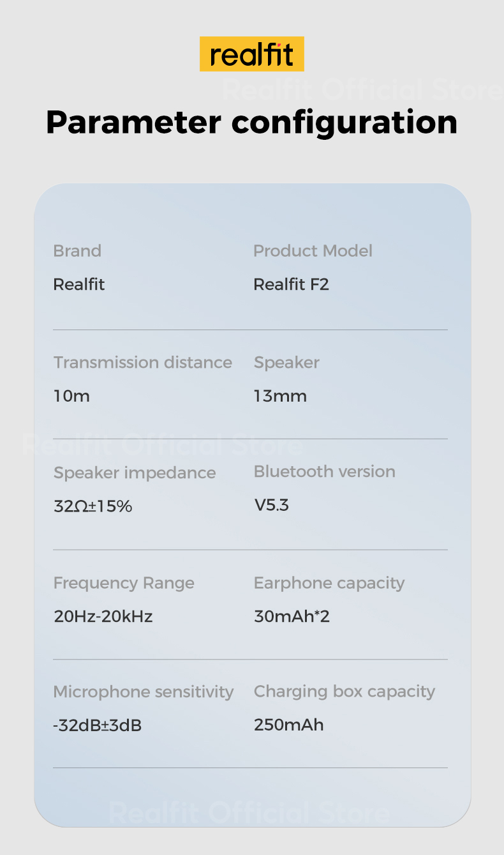Click the 13mm speaker value
Image resolution: width=504 pixels, height=855 pixels.
[280, 397]
